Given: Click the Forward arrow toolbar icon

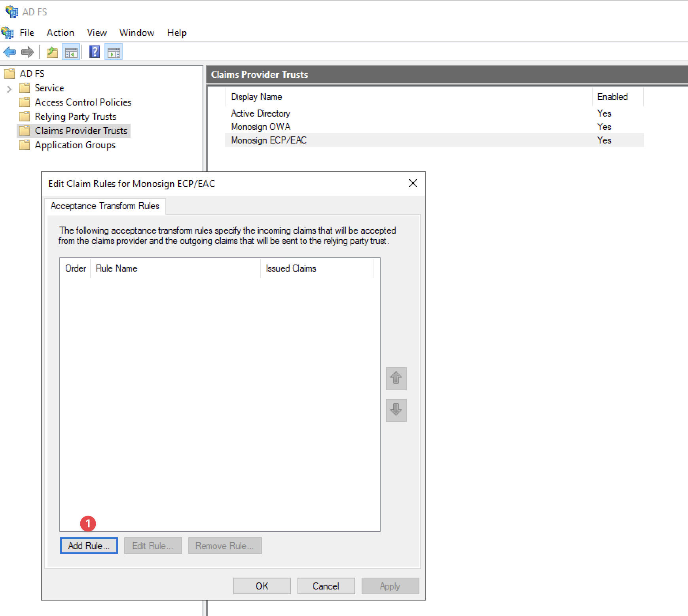Looking at the screenshot, I should coord(28,52).
